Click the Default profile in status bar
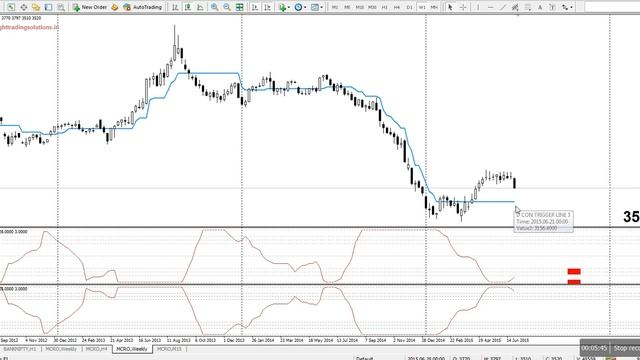 (364, 358)
